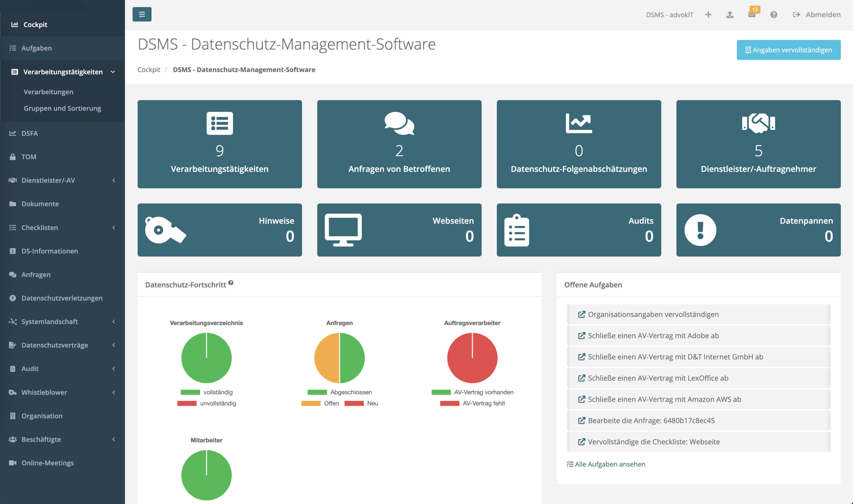Screen dimensions: 853x504
Task: Click the plus icon to add something new
Action: point(709,15)
